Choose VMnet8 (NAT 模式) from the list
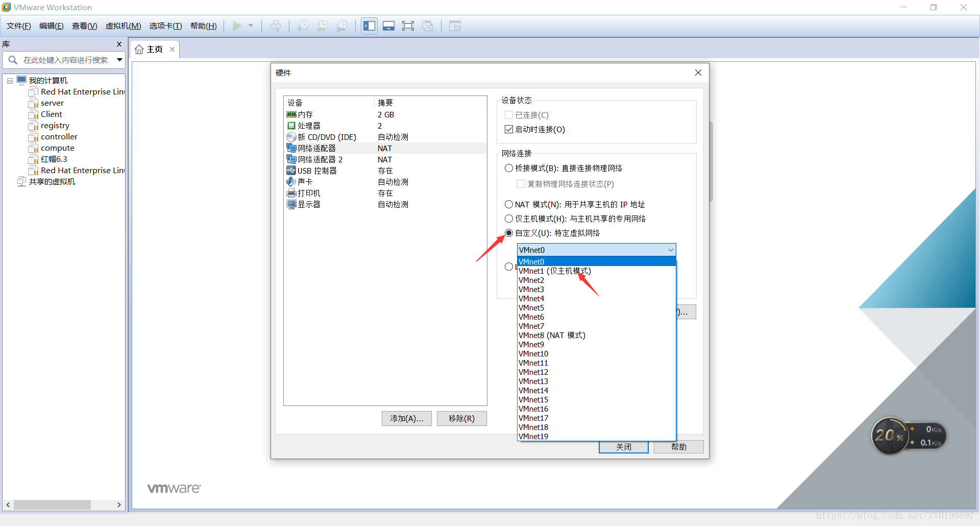The height and width of the screenshot is (526, 980). pyautogui.click(x=597, y=335)
